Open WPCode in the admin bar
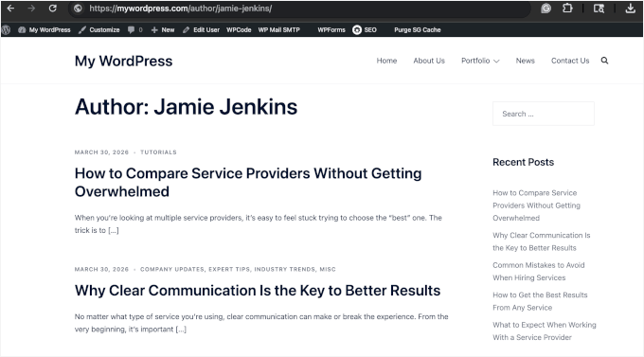The height and width of the screenshot is (357, 644). (x=239, y=29)
